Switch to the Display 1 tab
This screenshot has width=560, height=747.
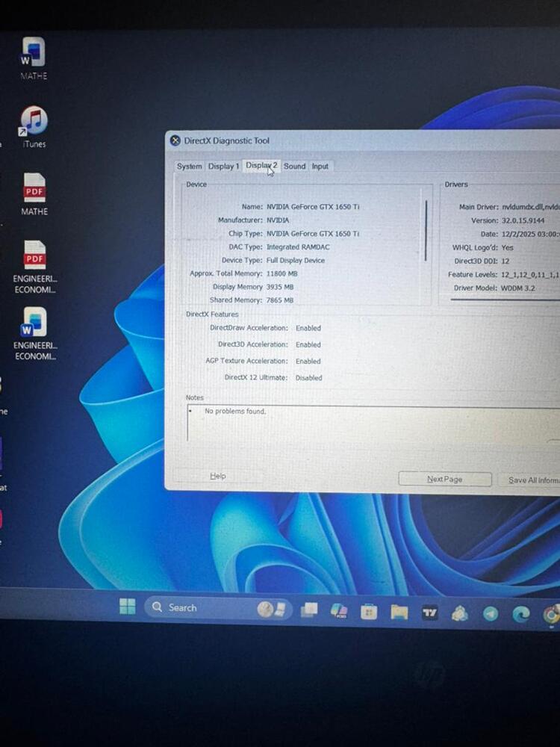tap(223, 167)
